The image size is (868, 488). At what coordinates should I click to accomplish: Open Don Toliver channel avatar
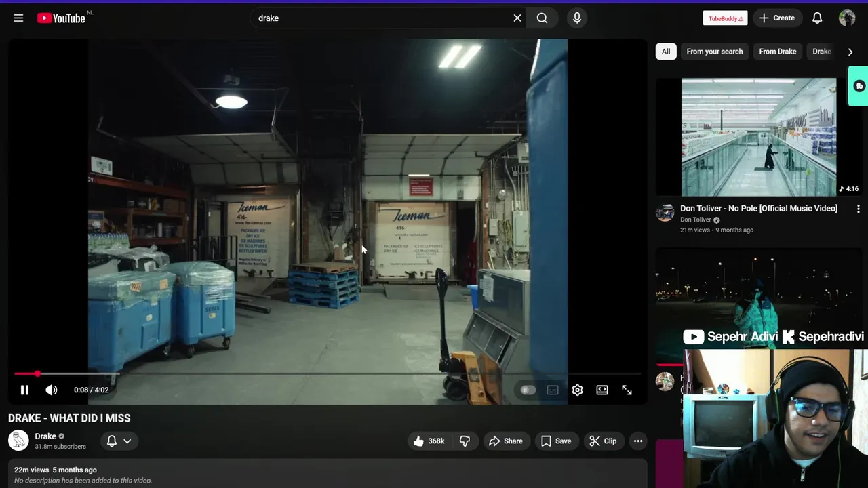pos(665,212)
